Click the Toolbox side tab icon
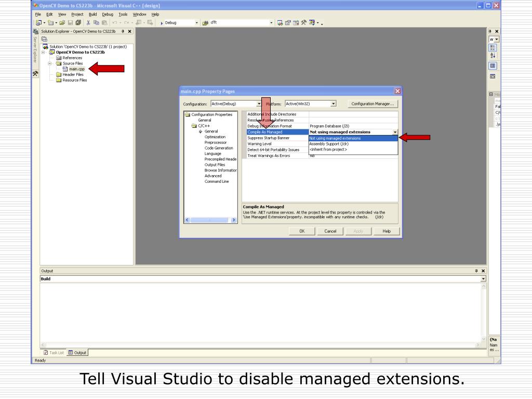 pyautogui.click(x=35, y=73)
